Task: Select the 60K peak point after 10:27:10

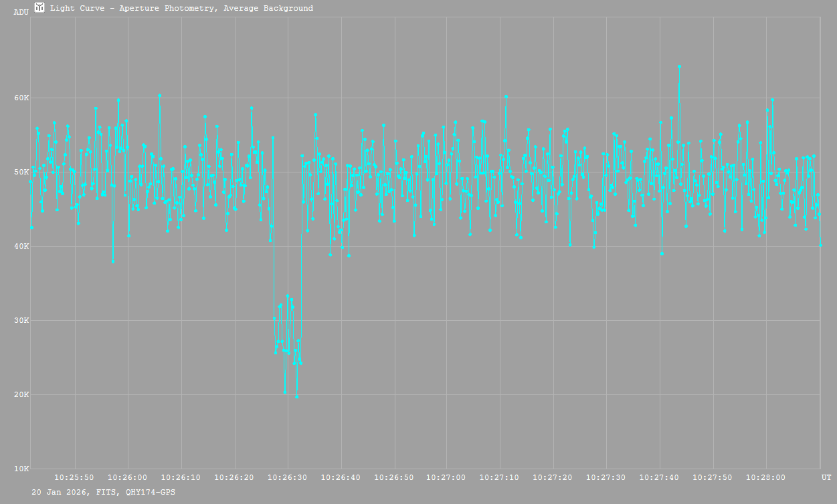Action: [506, 96]
